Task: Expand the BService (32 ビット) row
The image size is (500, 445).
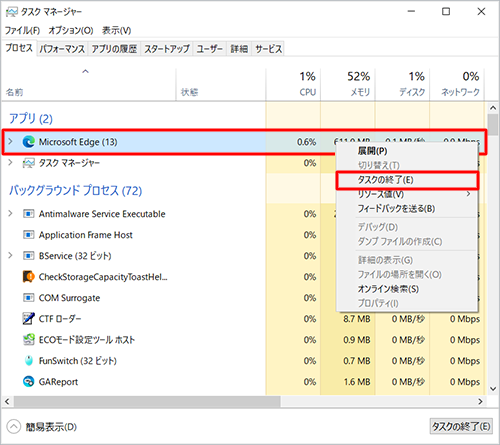Action: tap(10, 255)
